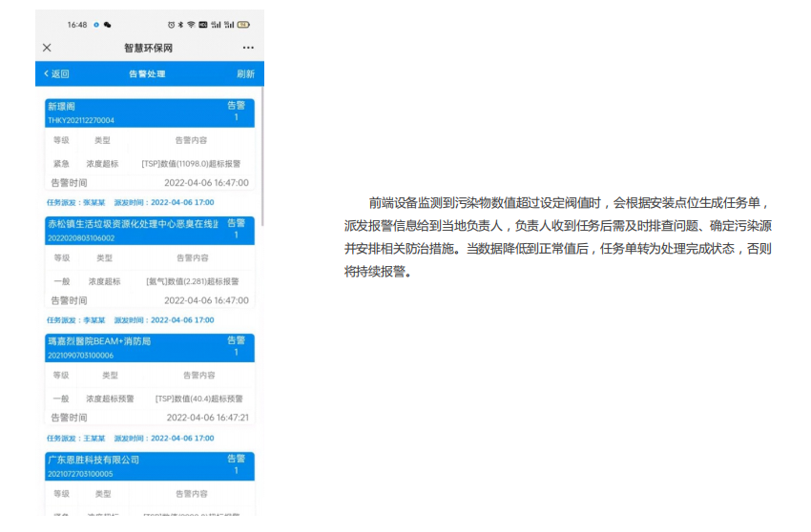Click the battery status icon
The width and height of the screenshot is (811, 532).
tap(243, 24)
